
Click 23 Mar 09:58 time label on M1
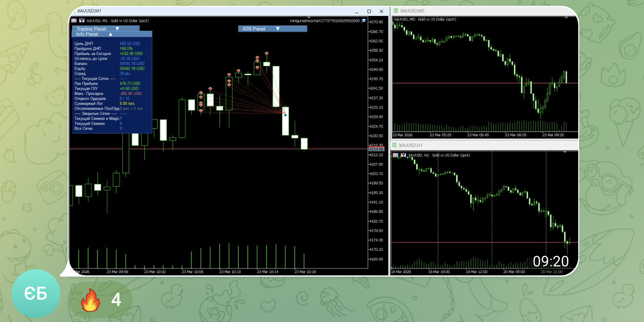click(117, 272)
